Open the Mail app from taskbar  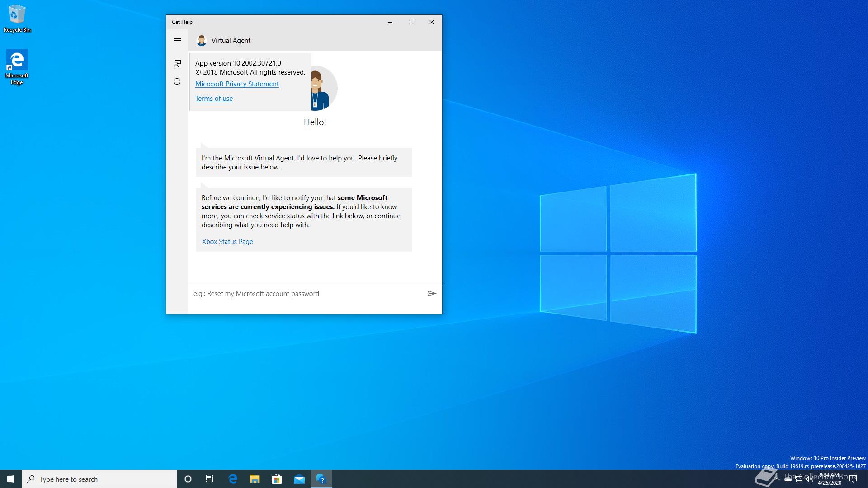click(299, 479)
